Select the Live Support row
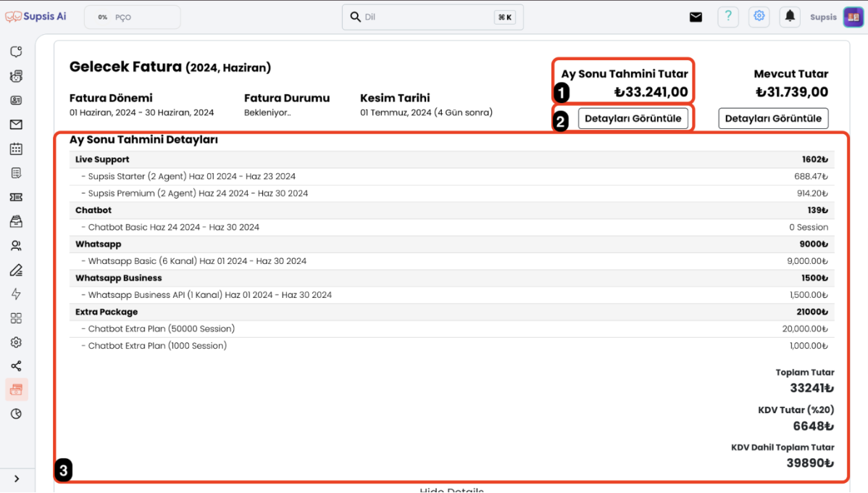868x493 pixels. [451, 159]
